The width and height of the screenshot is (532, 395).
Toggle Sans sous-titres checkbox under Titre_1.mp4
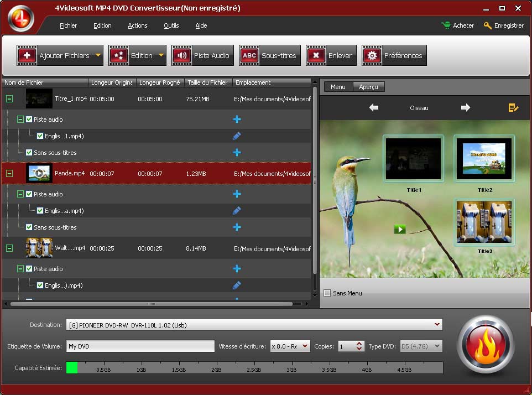click(29, 153)
